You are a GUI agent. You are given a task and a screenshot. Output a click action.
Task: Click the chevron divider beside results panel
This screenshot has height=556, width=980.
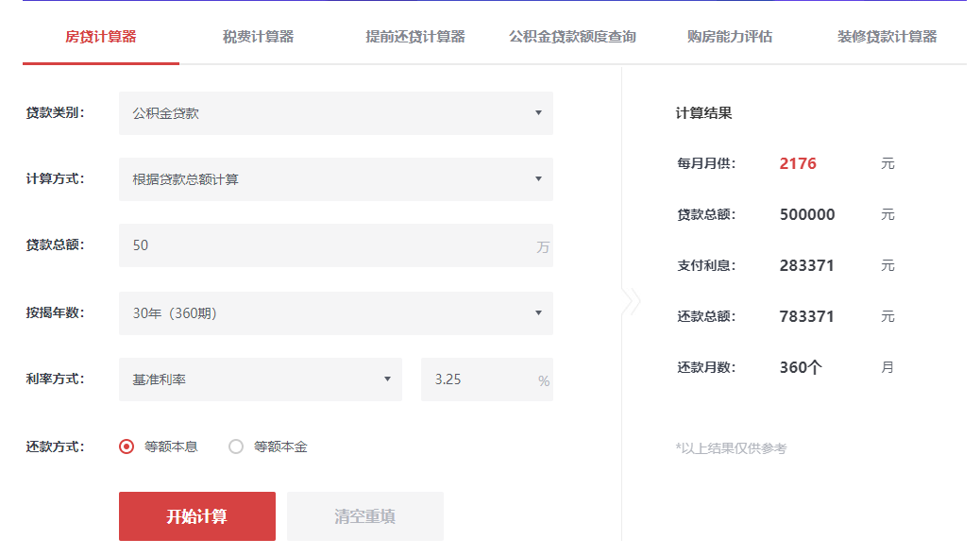[x=632, y=302]
